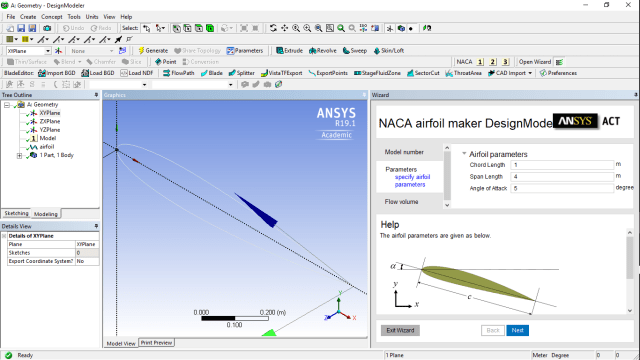This screenshot has height=360, width=640.
Task: Toggle edges selection filter
Action: [187, 28]
